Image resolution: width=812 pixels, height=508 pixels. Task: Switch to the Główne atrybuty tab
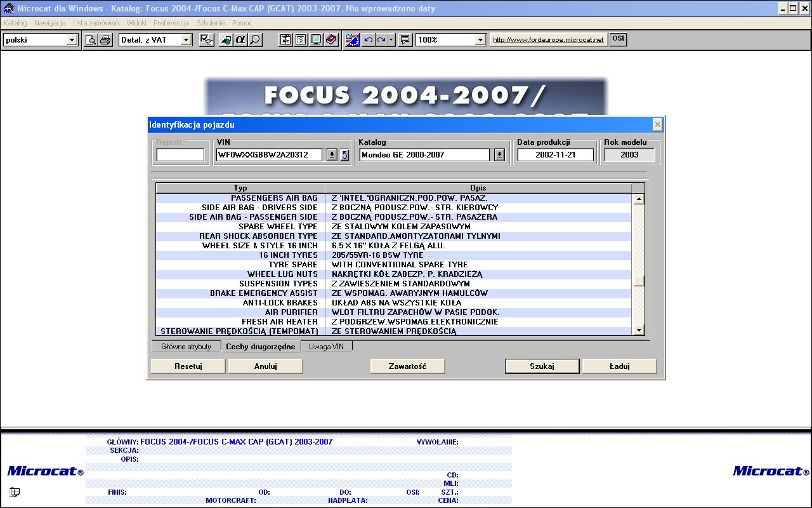tap(186, 347)
